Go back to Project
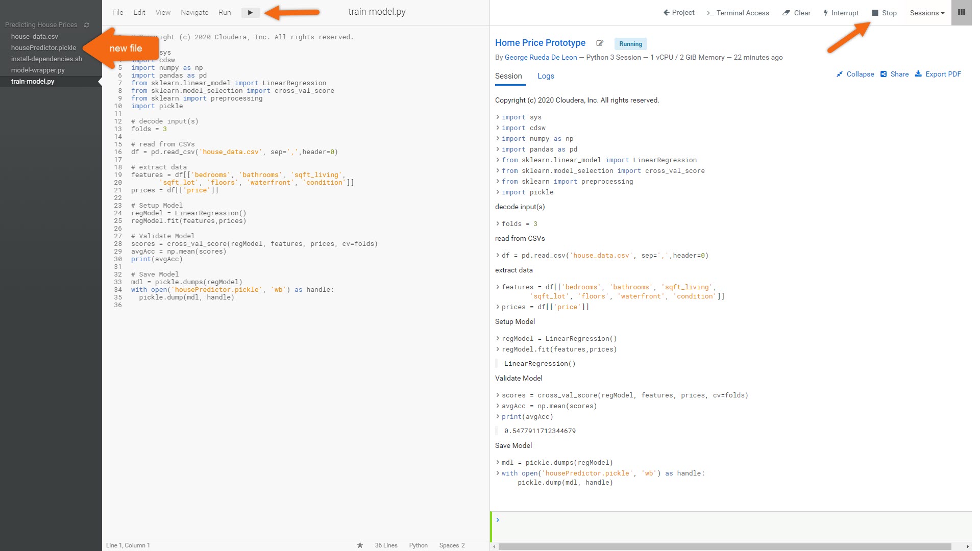Screen dimensions: 980x551 [x=679, y=13]
